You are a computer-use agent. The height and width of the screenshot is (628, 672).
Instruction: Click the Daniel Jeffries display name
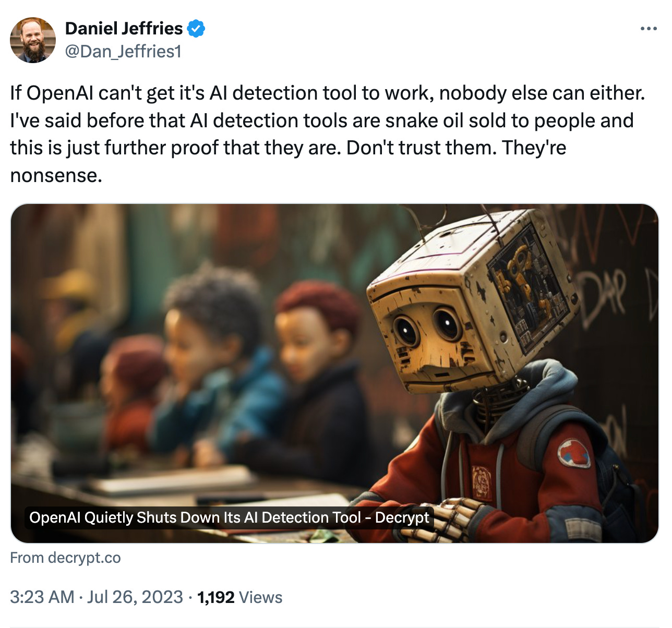click(124, 28)
